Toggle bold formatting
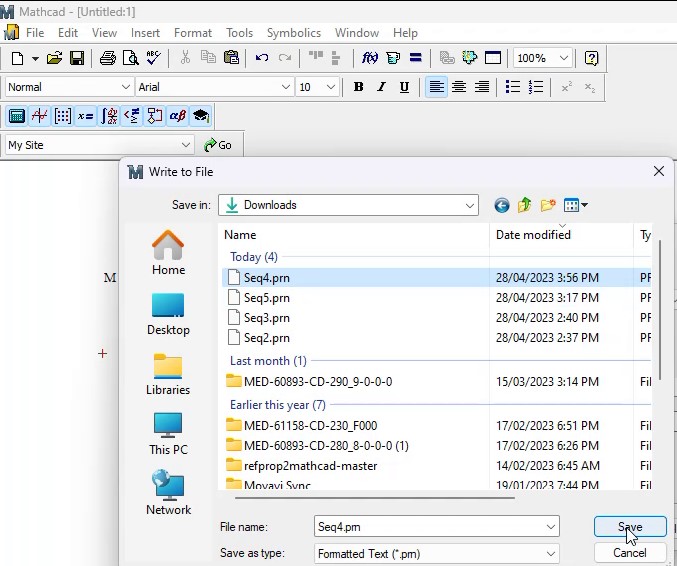This screenshot has width=677, height=566. 358,87
